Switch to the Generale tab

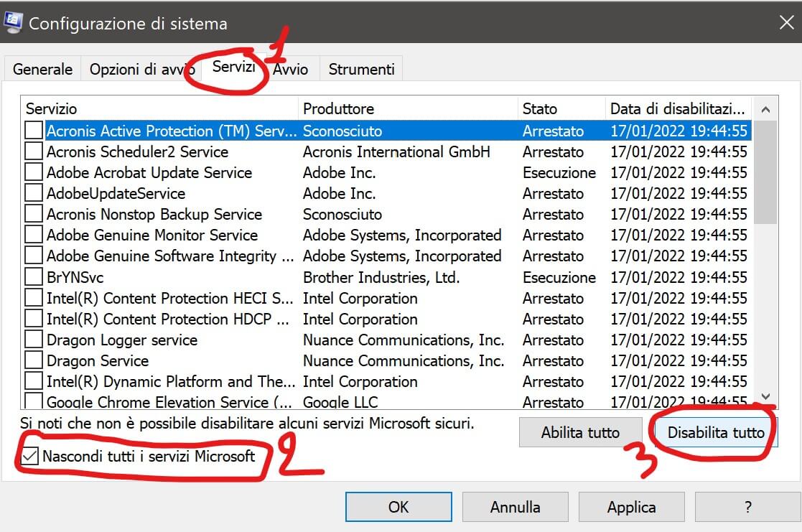click(x=43, y=70)
